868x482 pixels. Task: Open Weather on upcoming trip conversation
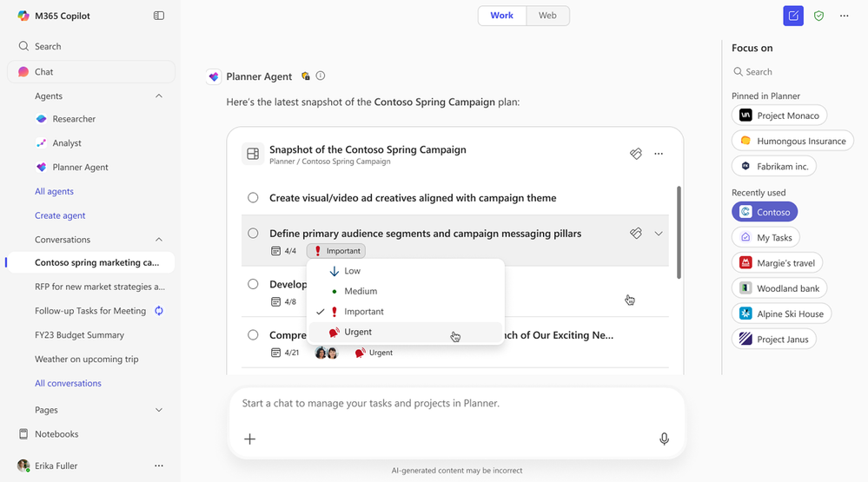(86, 360)
